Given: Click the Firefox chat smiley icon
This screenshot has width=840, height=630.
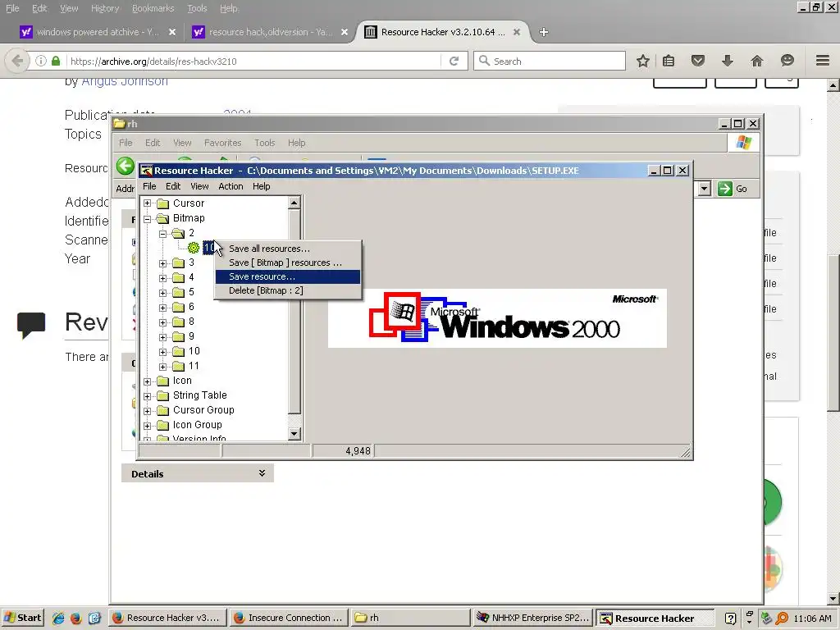Looking at the screenshot, I should tap(787, 61).
